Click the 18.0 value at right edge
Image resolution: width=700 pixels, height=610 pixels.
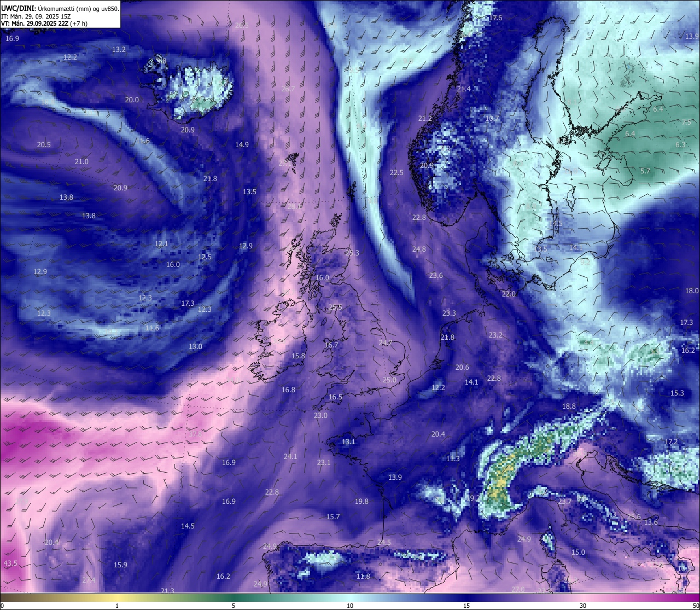(x=692, y=291)
